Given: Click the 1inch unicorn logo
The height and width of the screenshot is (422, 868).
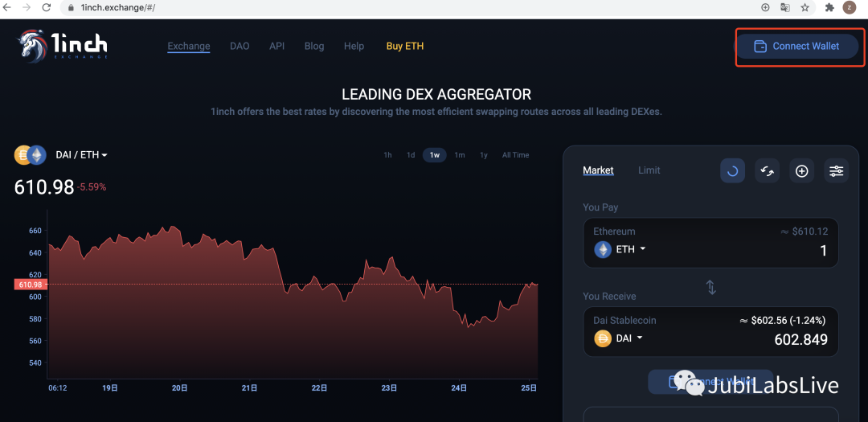Looking at the screenshot, I should tap(62, 45).
